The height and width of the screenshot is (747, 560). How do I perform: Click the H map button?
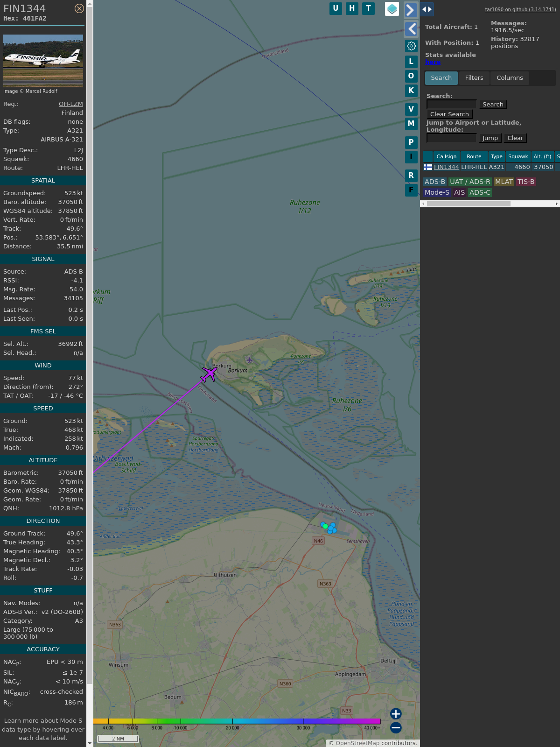click(x=352, y=8)
